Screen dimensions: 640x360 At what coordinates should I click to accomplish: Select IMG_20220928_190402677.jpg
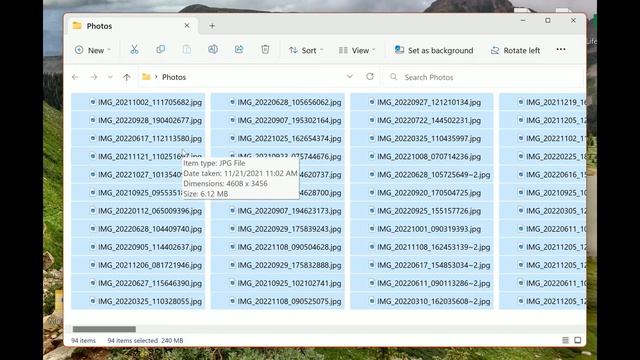pos(138,120)
